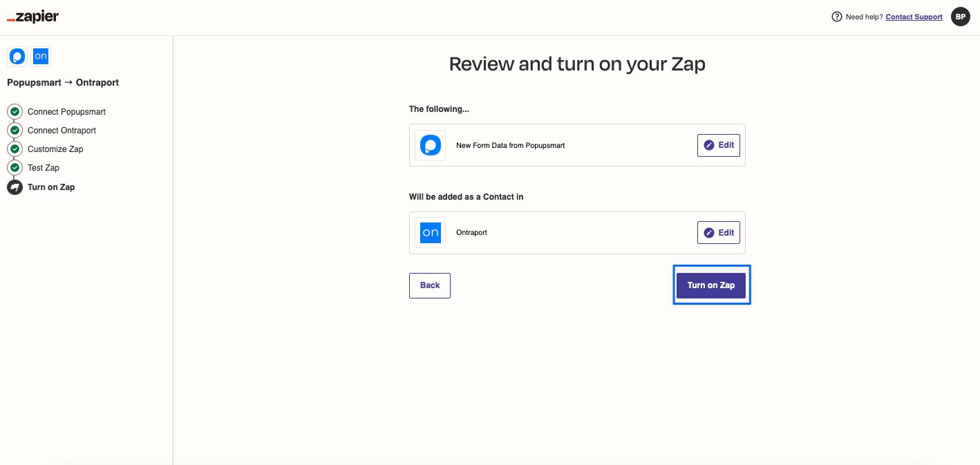The width and height of the screenshot is (980, 465).
Task: Open Contact Support
Action: pos(914,17)
